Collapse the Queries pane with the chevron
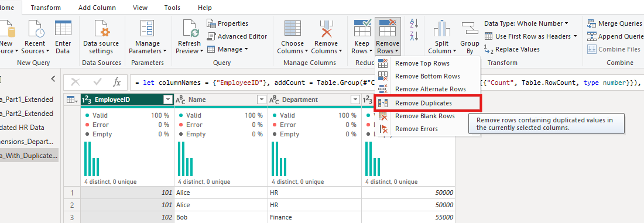The width and height of the screenshot is (644, 223). [x=53, y=78]
